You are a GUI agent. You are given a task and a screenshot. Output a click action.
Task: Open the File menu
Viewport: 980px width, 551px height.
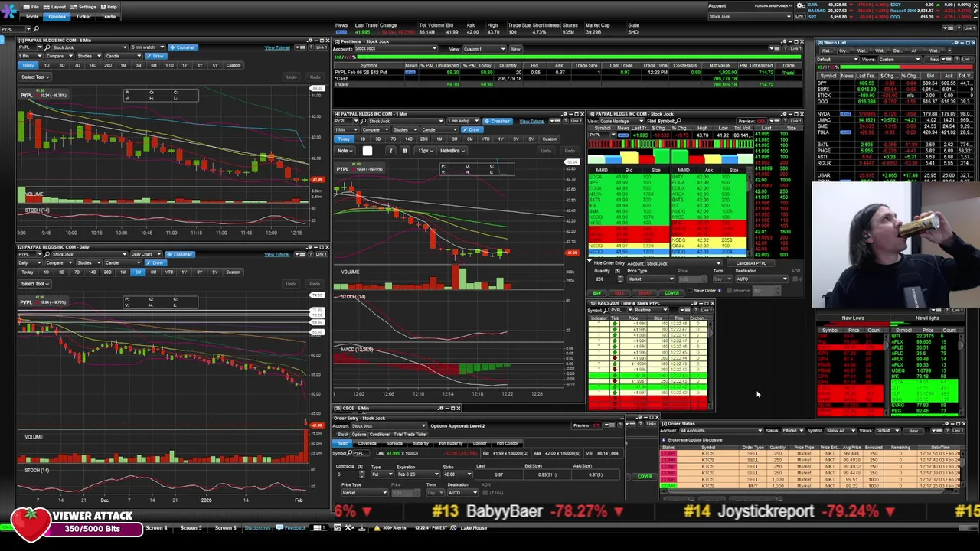(x=31, y=7)
